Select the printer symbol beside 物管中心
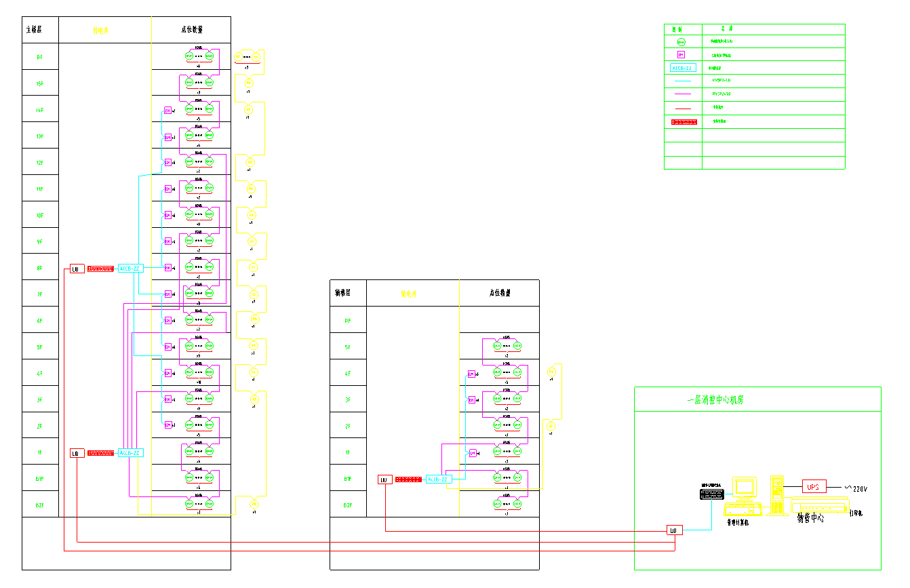This screenshot has width=910, height=588. pyautogui.click(x=819, y=505)
